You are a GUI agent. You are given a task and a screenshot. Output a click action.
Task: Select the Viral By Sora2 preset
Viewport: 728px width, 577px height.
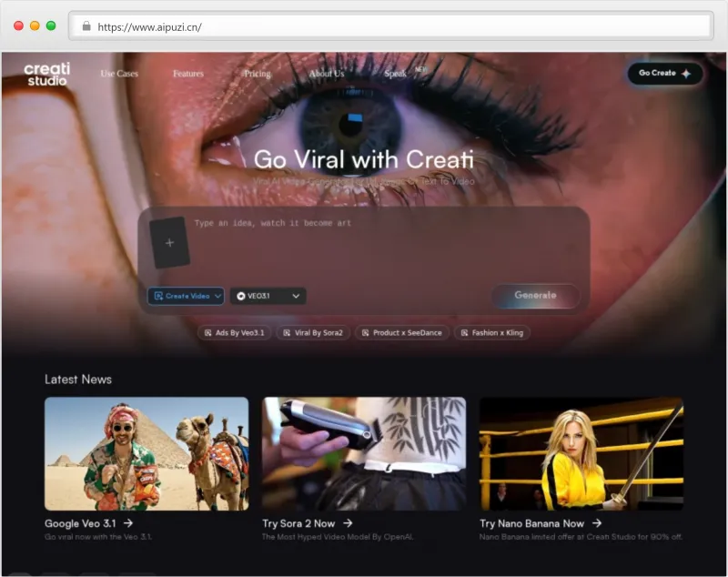point(313,333)
